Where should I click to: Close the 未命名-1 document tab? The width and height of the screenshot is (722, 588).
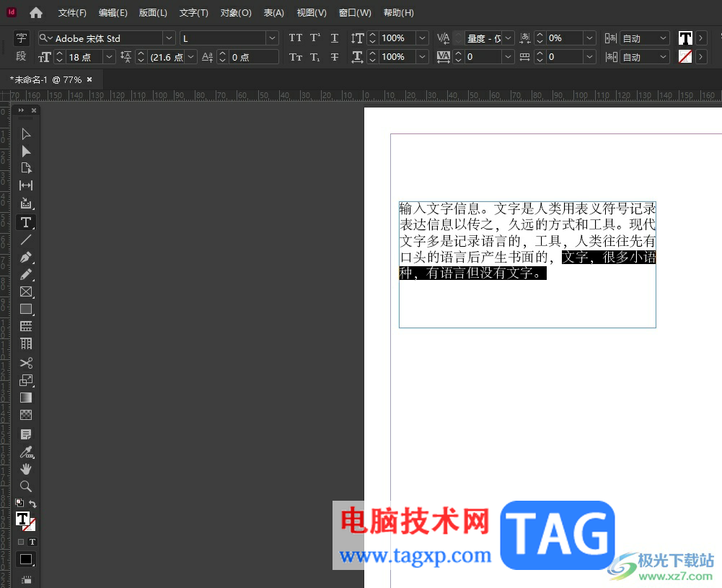pyautogui.click(x=89, y=79)
